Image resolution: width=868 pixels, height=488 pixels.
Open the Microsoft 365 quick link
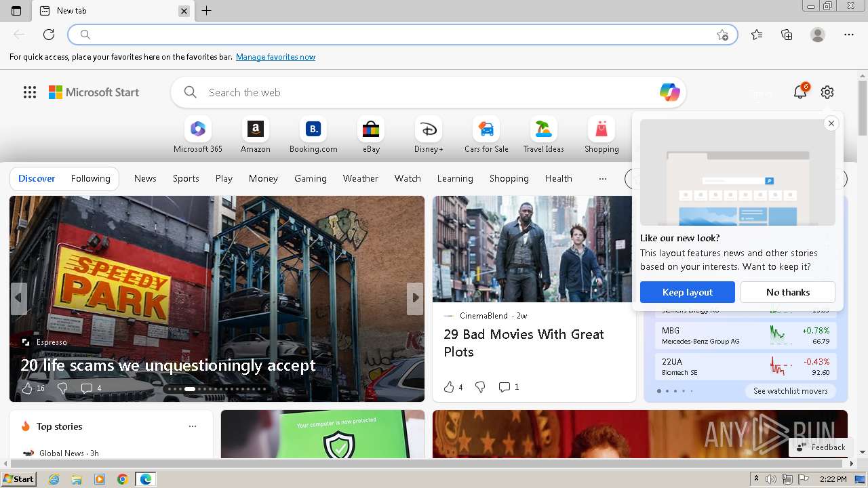pyautogui.click(x=198, y=135)
